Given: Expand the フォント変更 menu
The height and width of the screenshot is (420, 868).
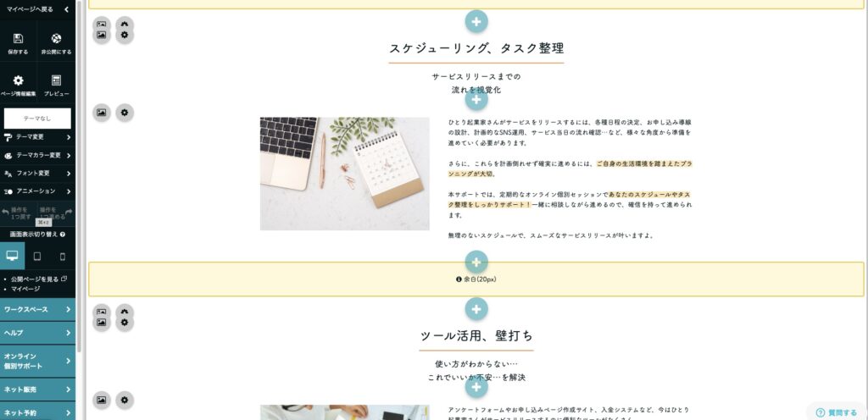Looking at the screenshot, I should point(37,174).
